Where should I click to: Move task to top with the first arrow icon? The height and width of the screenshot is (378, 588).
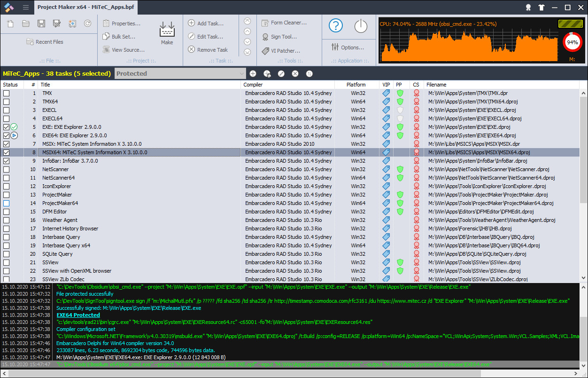[x=248, y=21]
